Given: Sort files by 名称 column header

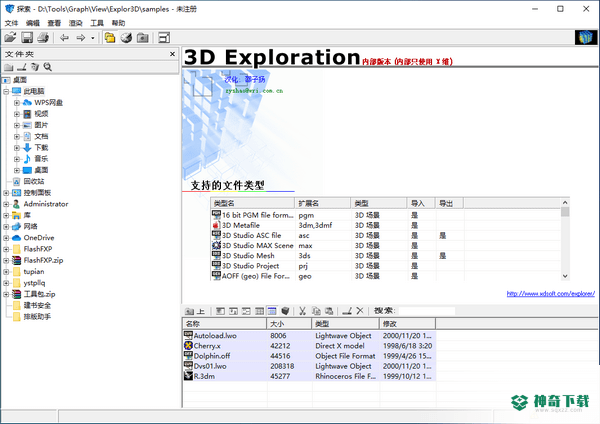Looking at the screenshot, I should tap(225, 324).
